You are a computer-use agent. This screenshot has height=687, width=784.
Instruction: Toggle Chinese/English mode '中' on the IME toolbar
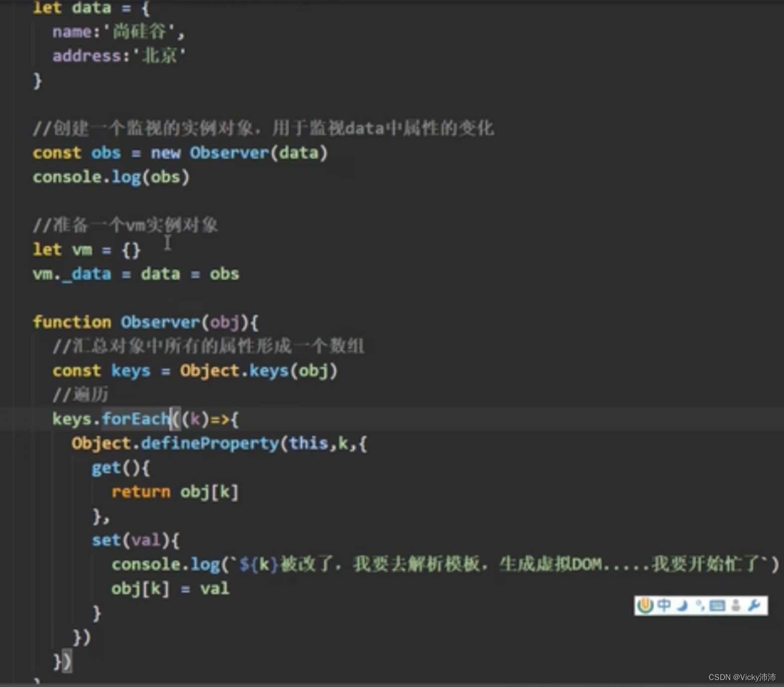pyautogui.click(x=664, y=605)
